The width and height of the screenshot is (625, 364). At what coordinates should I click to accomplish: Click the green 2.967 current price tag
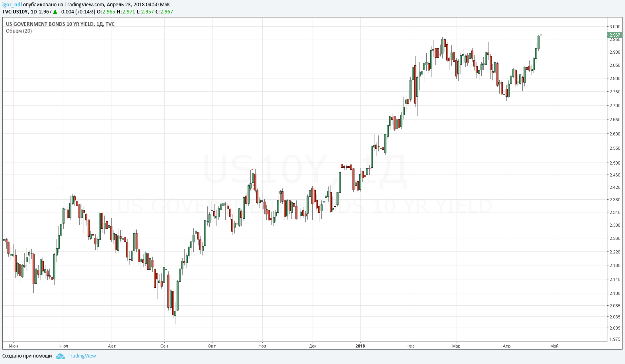[615, 35]
